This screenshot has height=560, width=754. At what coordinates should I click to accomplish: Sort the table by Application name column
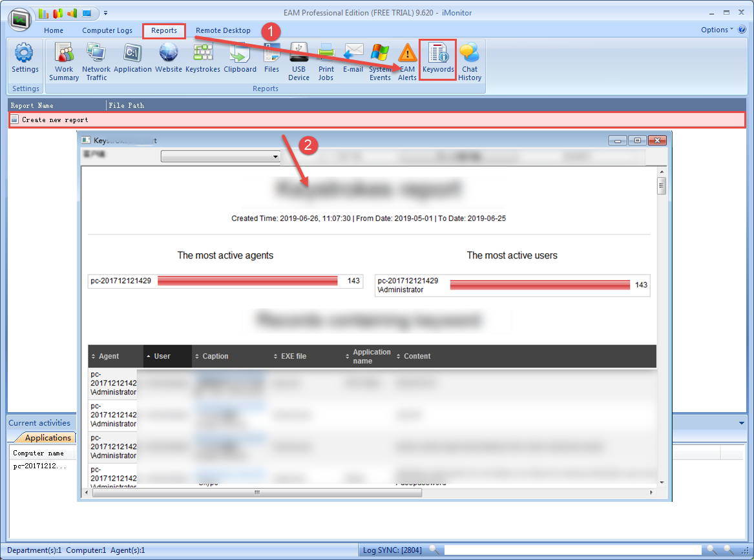coord(368,356)
